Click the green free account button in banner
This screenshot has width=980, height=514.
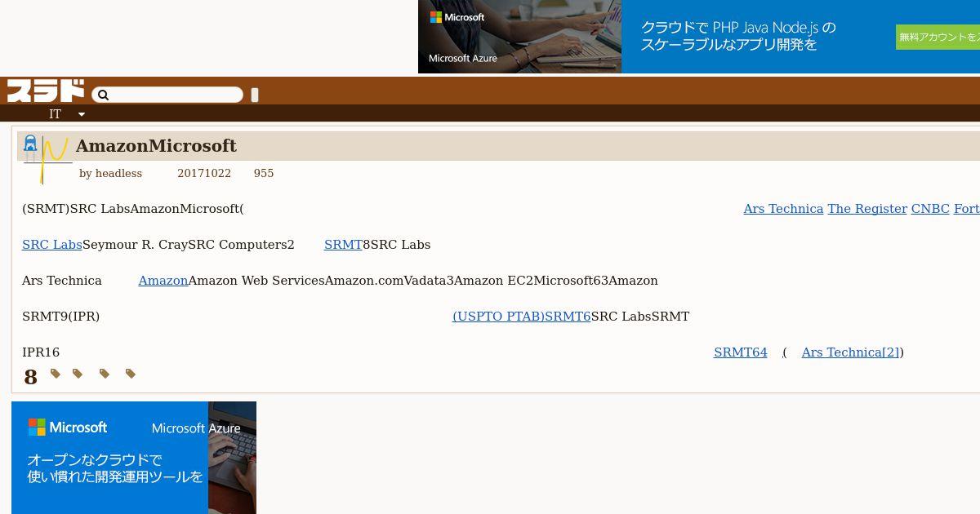click(x=938, y=37)
